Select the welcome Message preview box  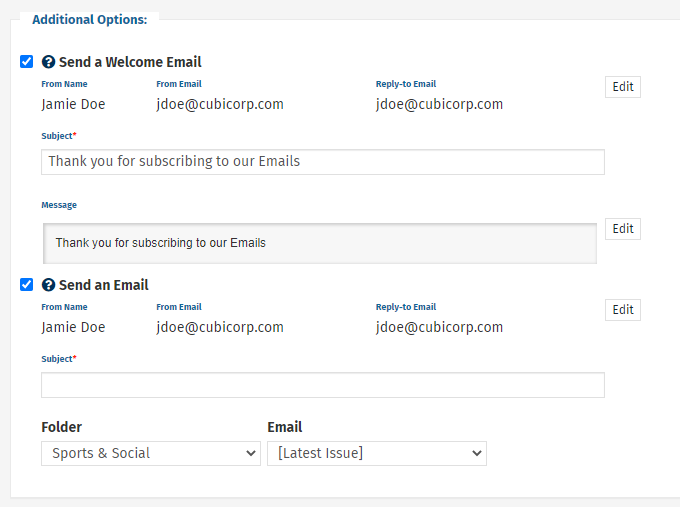[320, 243]
